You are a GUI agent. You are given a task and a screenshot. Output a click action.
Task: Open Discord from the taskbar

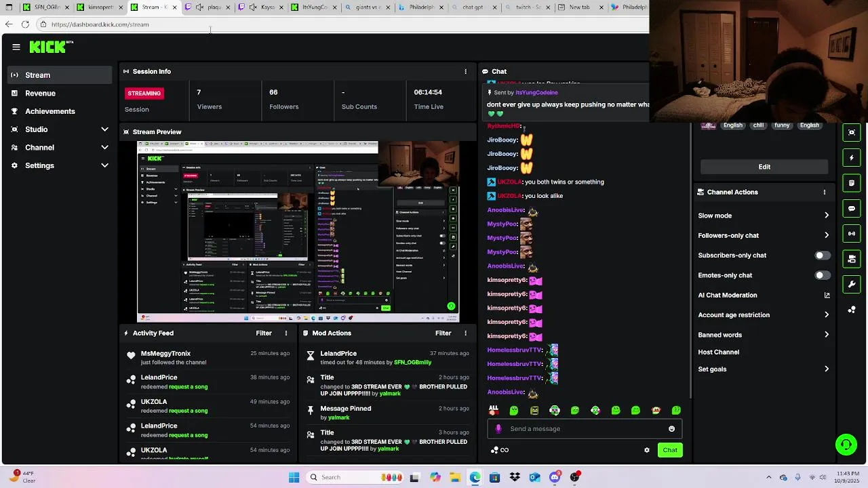click(555, 477)
